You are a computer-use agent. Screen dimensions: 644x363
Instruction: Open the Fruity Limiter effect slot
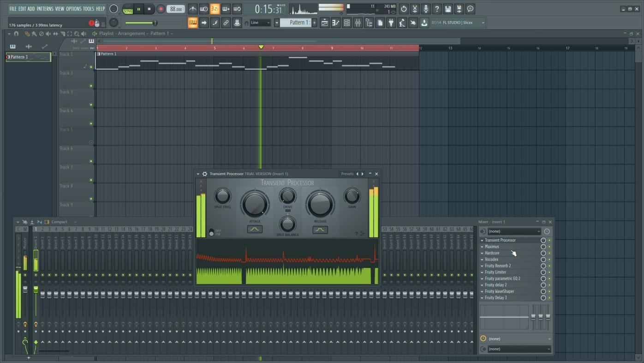click(495, 272)
